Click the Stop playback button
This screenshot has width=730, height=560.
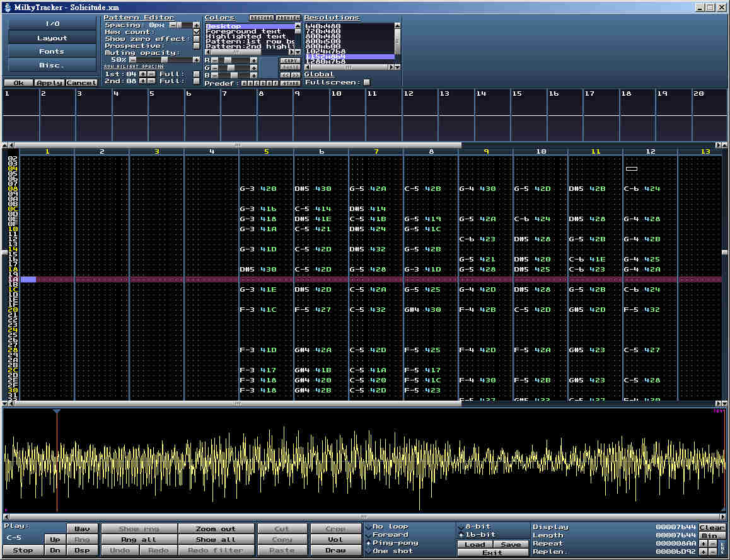tap(23, 550)
